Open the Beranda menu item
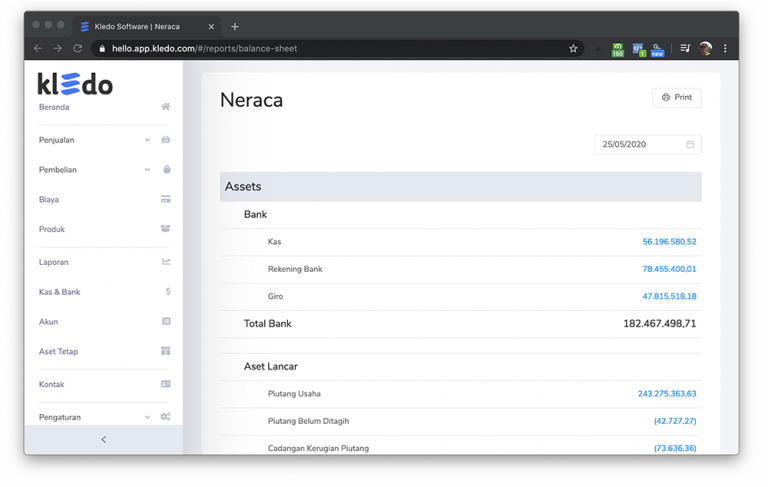 pyautogui.click(x=54, y=107)
